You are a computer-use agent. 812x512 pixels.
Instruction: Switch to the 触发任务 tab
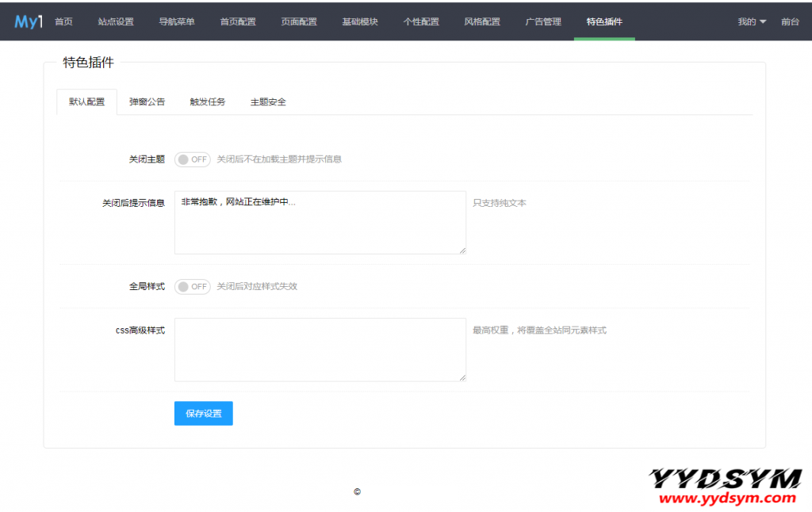[208, 102]
